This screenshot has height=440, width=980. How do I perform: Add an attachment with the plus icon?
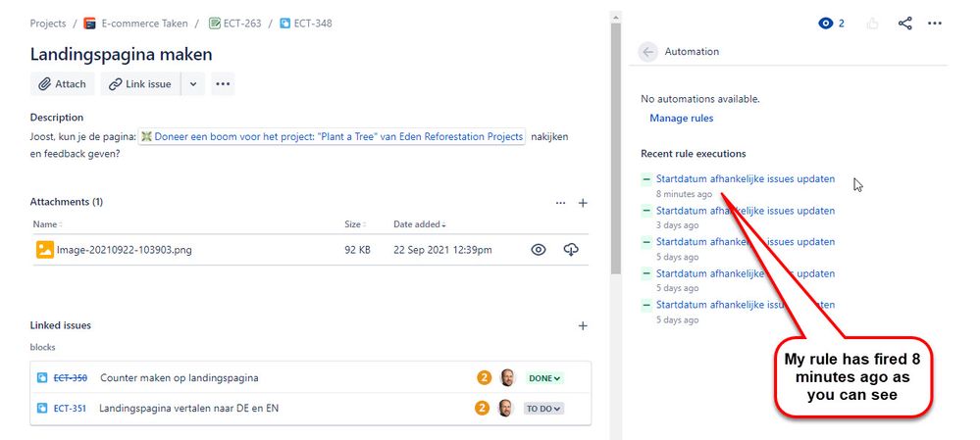pos(583,203)
